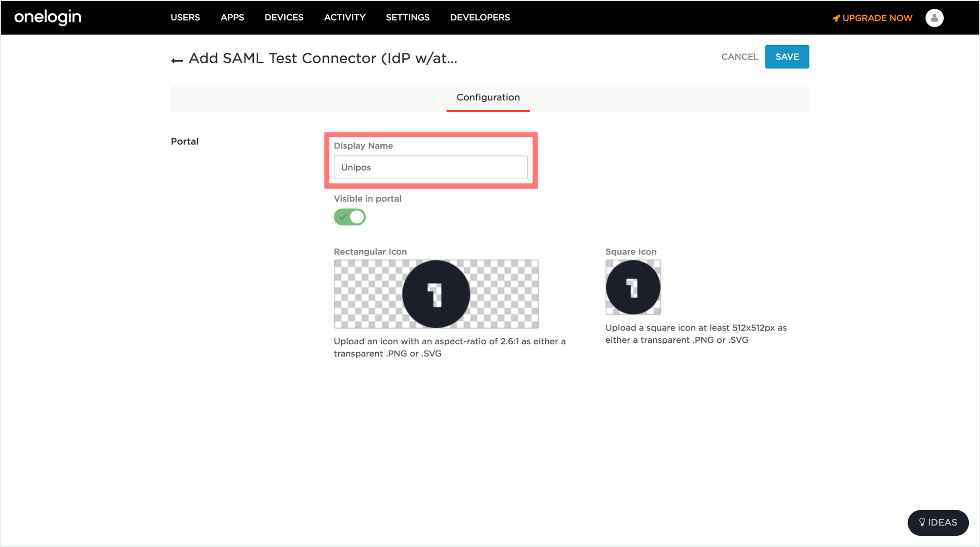This screenshot has height=547, width=980.
Task: Open the user profile avatar icon
Action: (x=934, y=18)
